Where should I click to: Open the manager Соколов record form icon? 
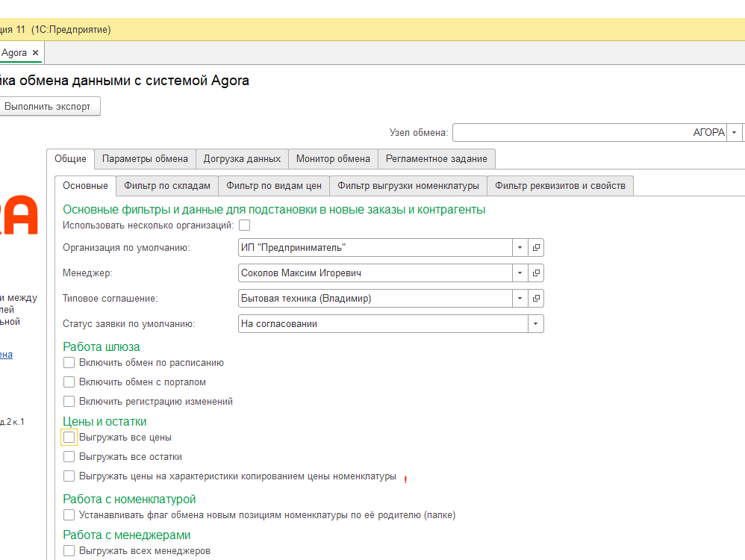[536, 273]
